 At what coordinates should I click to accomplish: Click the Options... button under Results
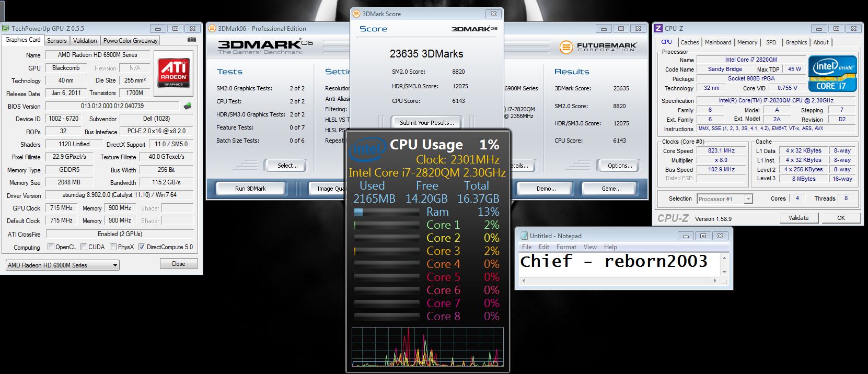[620, 166]
